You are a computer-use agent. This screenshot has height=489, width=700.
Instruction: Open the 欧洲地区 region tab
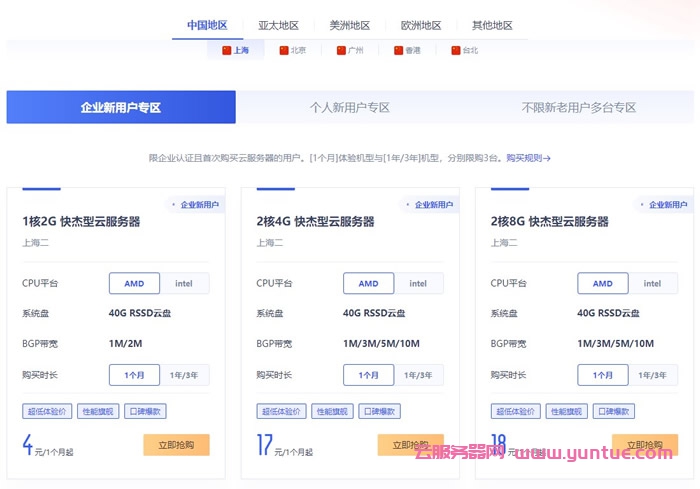[x=421, y=25]
